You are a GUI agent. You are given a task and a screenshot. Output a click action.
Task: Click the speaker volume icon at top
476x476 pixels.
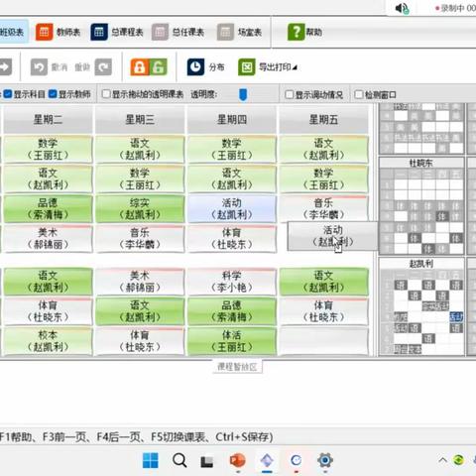click(x=402, y=8)
